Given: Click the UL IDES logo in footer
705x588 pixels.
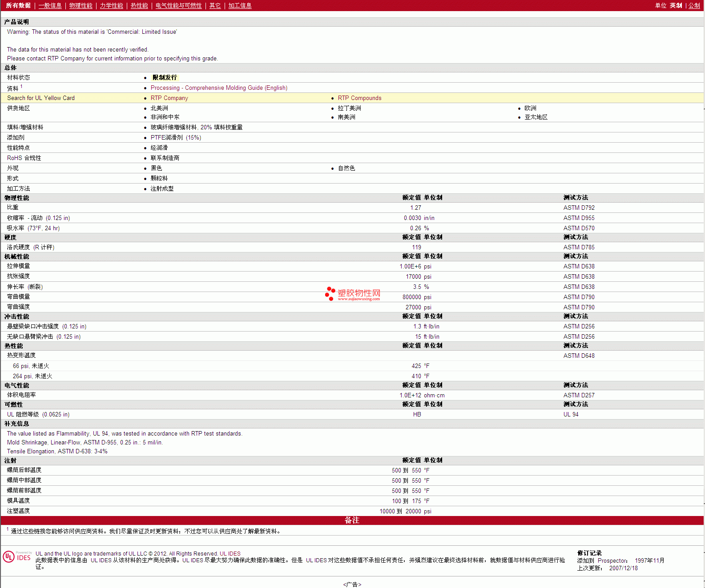Looking at the screenshot, I should [17, 557].
